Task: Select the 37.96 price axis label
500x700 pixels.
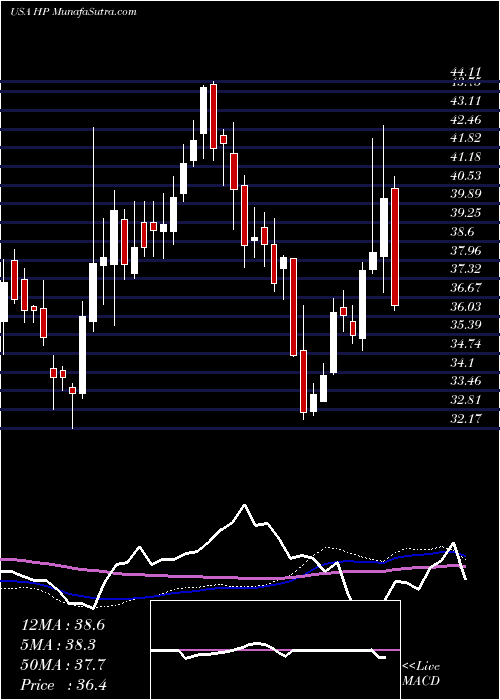Action: [465, 251]
